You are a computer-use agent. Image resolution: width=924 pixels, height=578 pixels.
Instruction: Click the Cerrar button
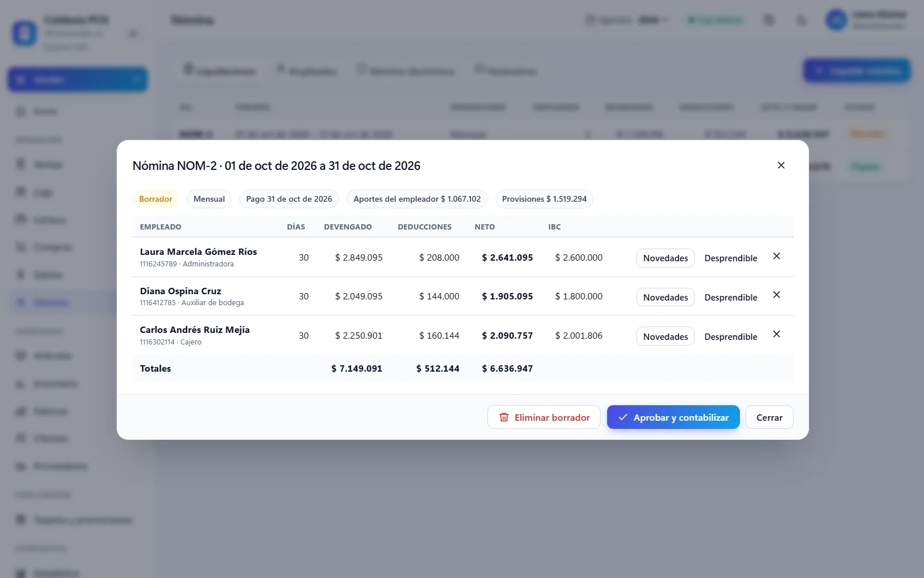769,417
